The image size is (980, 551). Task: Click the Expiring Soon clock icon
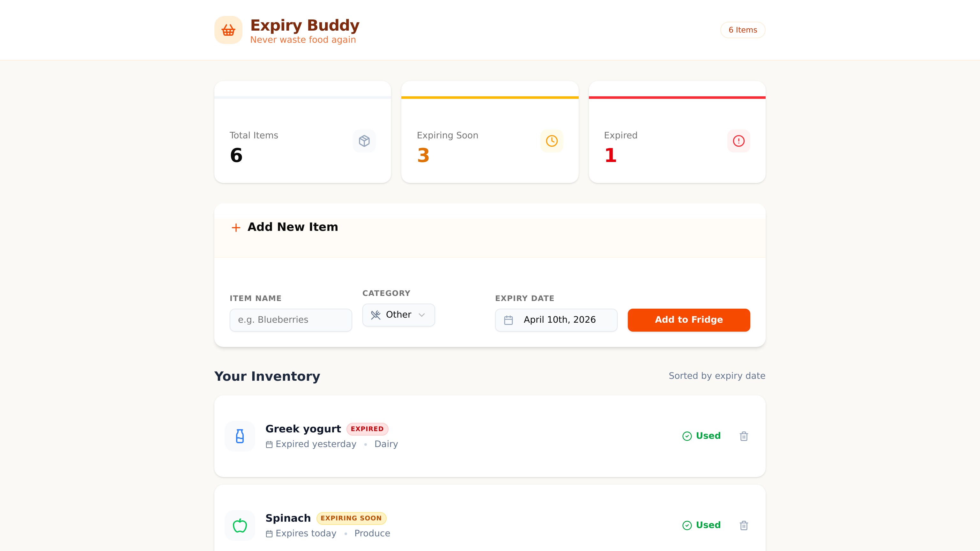pyautogui.click(x=552, y=141)
